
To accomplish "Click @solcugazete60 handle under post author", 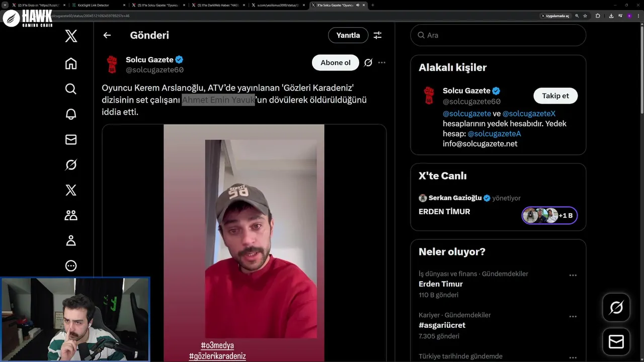I will [x=154, y=70].
